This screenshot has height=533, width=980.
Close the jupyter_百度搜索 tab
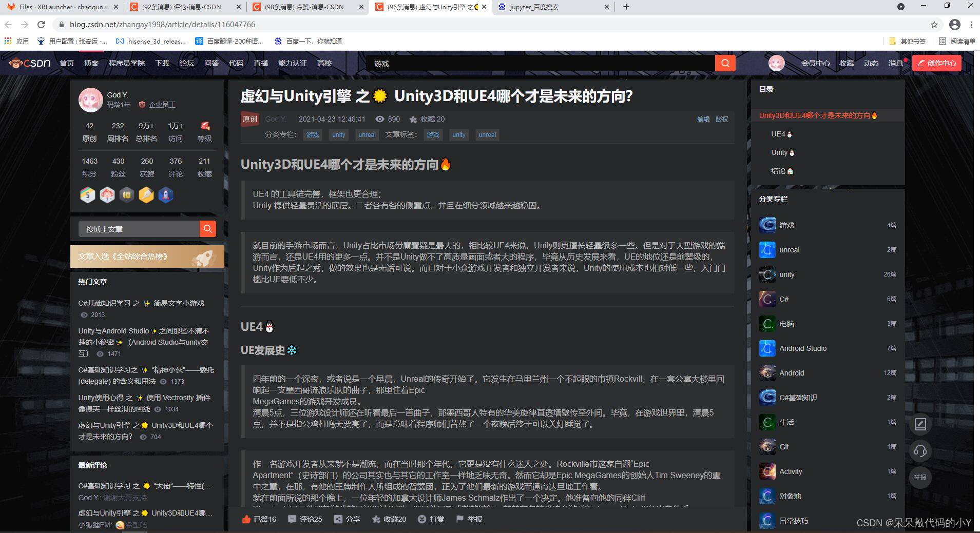click(607, 7)
